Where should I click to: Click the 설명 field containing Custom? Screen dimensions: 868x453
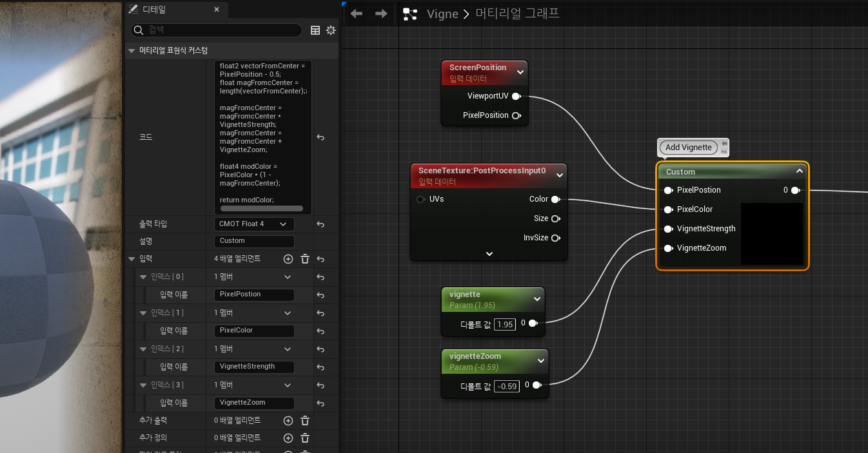[x=254, y=241]
